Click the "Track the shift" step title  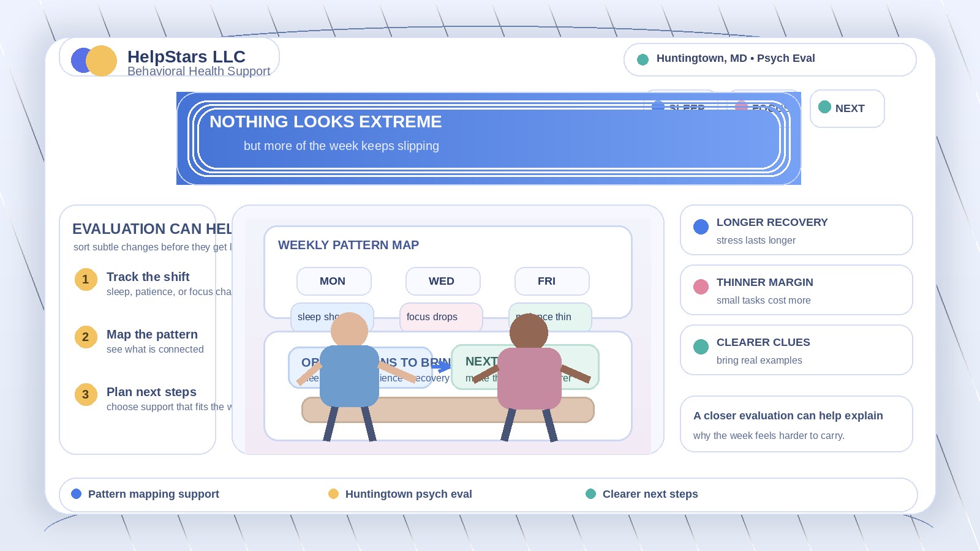pos(148,277)
